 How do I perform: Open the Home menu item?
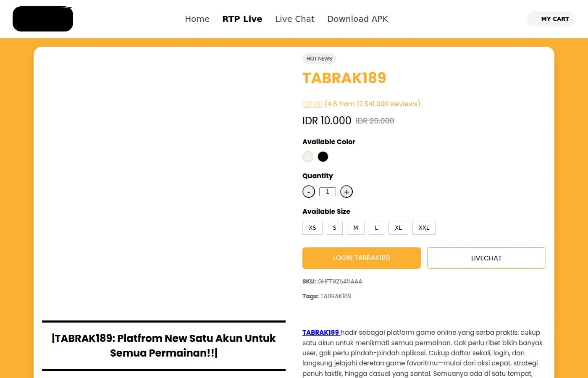click(197, 19)
